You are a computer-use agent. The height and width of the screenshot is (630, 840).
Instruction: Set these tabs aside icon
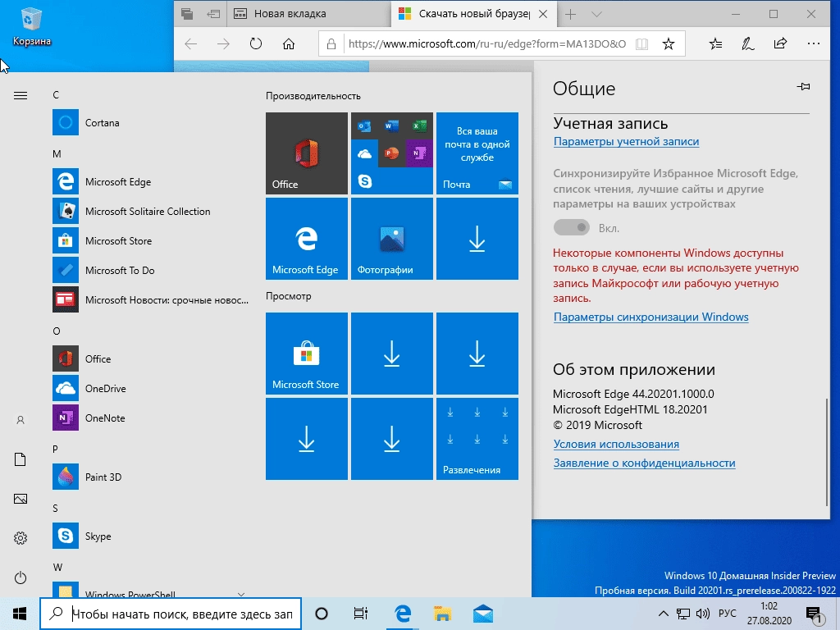tap(214, 14)
